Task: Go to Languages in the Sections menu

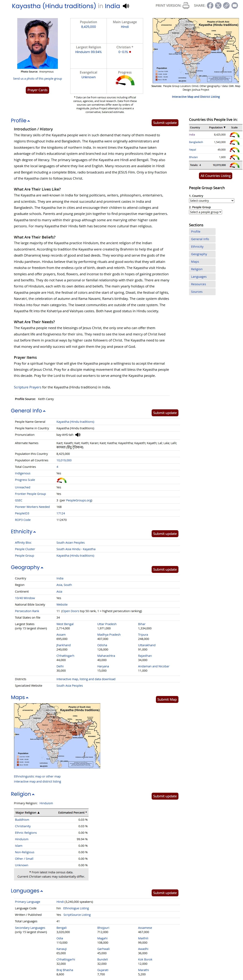Action: [199, 276]
